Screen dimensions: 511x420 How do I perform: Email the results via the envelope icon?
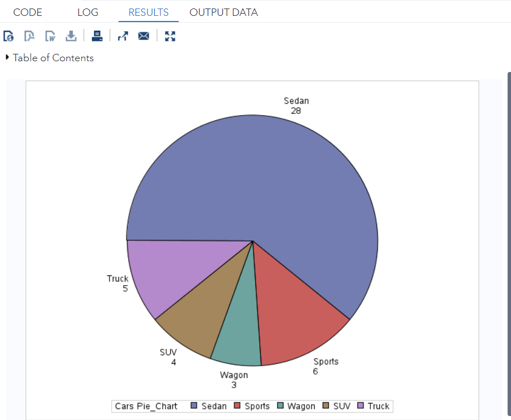(x=143, y=36)
